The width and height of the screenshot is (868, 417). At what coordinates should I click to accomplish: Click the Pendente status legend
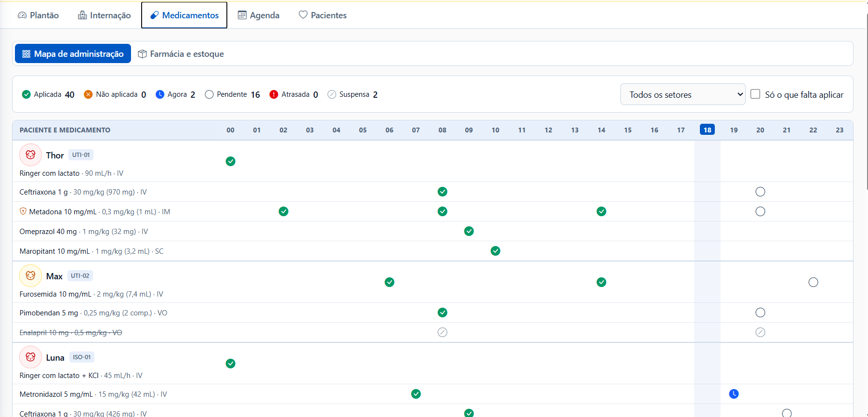click(x=232, y=94)
